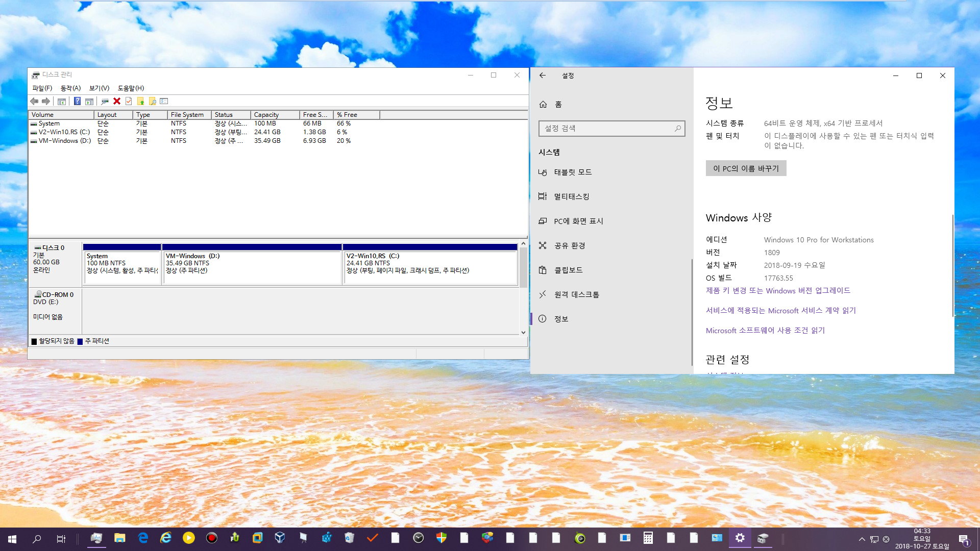Open Recycle Bin icon on taskbar
This screenshot has height=551, width=980.
(349, 538)
